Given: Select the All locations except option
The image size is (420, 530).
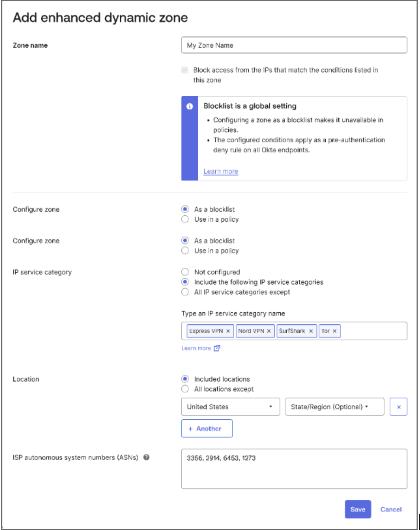Looking at the screenshot, I should 185,389.
